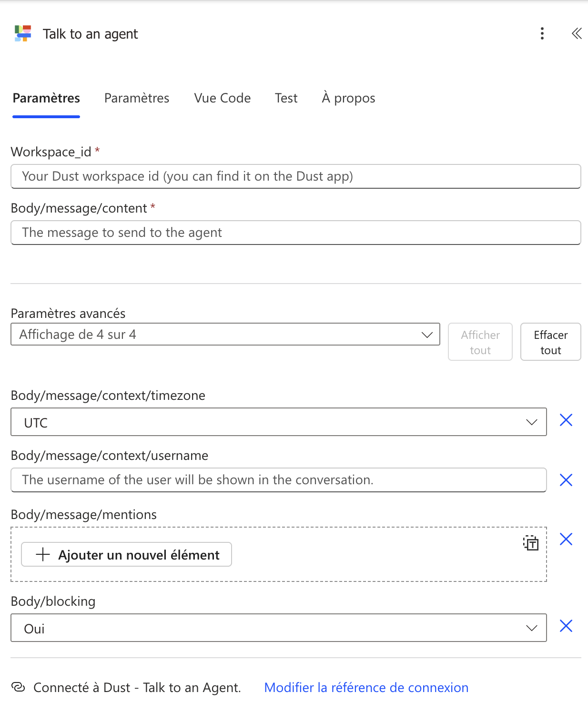This screenshot has height=713, width=588.
Task: Click the Dust logo icon in header
Action: click(x=23, y=34)
